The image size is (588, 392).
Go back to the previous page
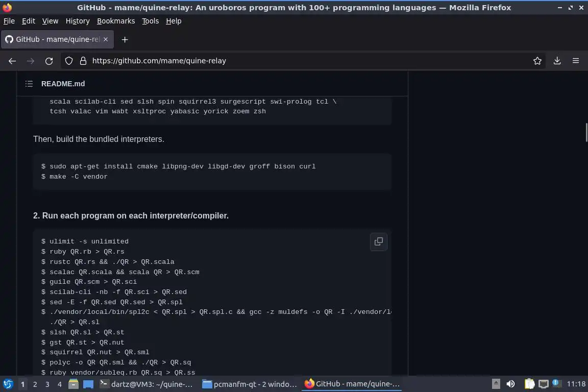click(x=12, y=61)
